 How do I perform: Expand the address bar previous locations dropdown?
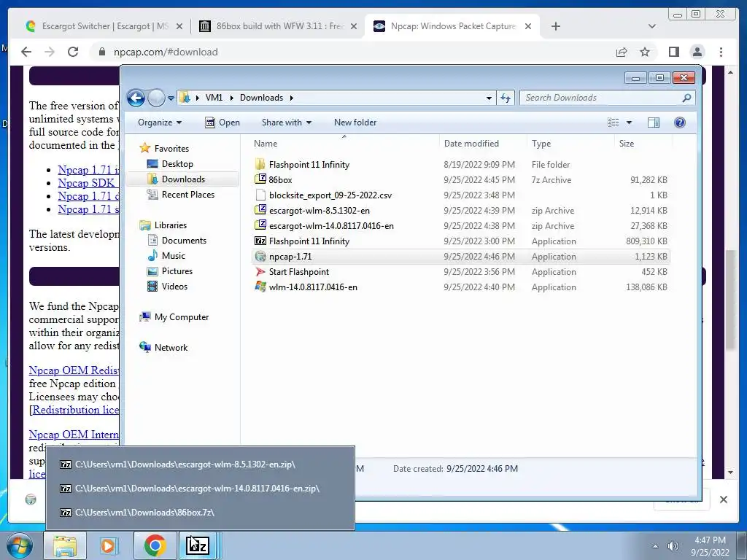click(x=489, y=98)
